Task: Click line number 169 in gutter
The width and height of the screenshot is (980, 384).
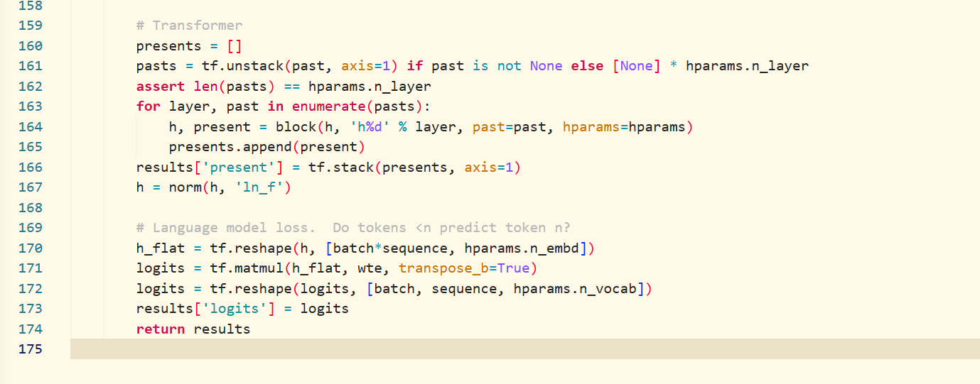Action: (29, 228)
